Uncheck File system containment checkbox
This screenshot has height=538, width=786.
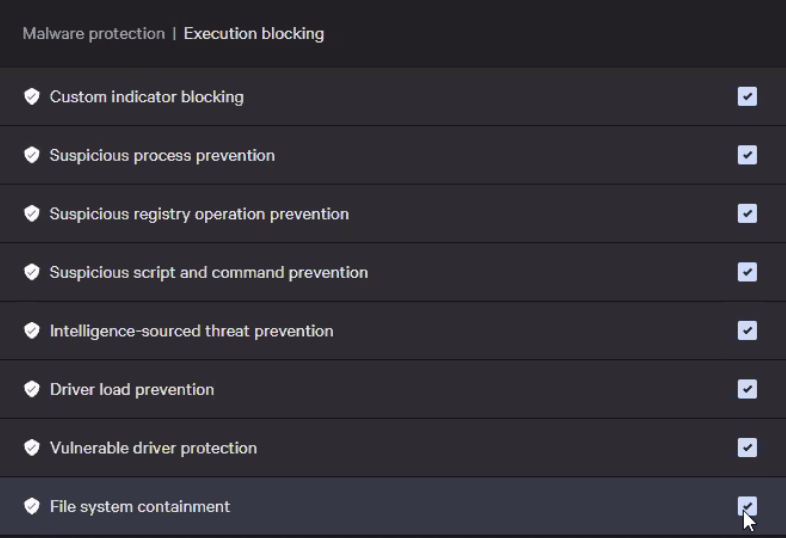(x=747, y=506)
